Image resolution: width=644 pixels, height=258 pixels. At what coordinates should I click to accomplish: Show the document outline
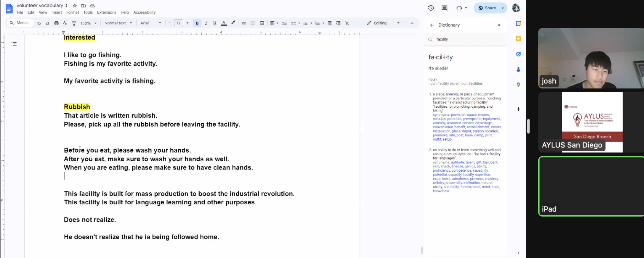click(x=14, y=44)
